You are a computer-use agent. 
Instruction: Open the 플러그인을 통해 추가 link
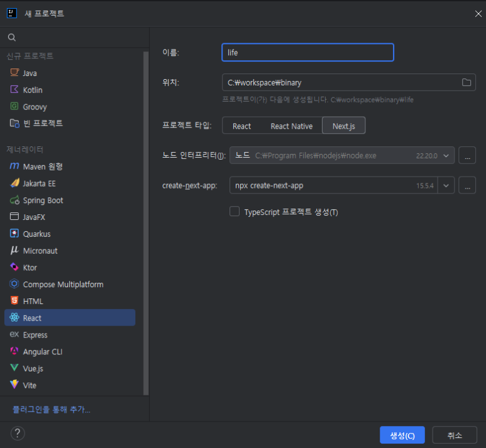52,409
